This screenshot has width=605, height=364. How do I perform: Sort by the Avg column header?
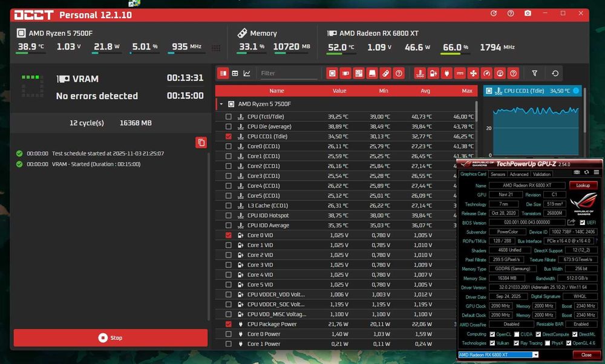pos(425,91)
